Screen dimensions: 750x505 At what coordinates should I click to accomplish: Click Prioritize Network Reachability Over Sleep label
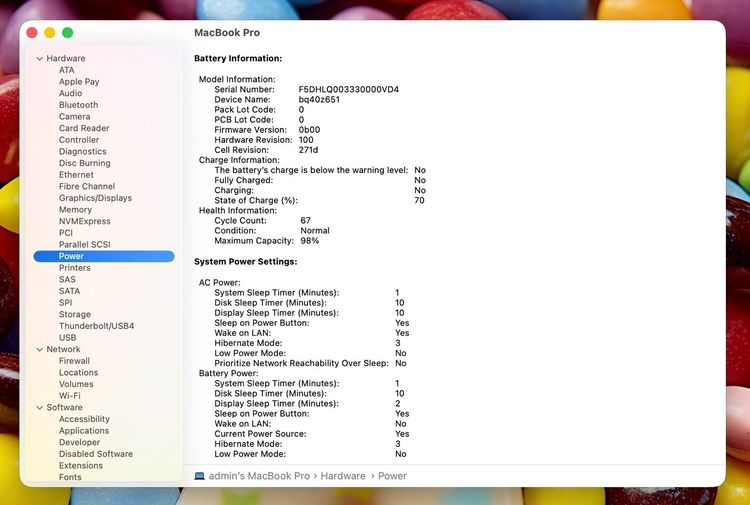(301, 363)
